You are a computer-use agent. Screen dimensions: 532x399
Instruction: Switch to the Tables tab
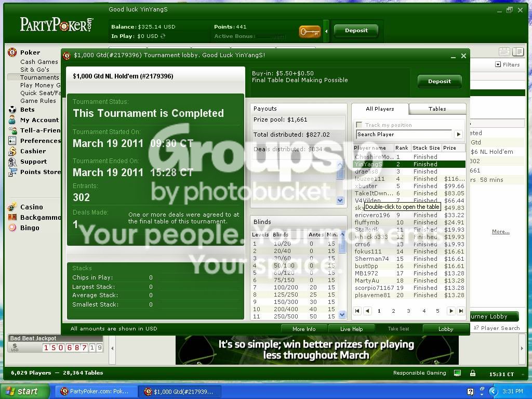tap(437, 109)
